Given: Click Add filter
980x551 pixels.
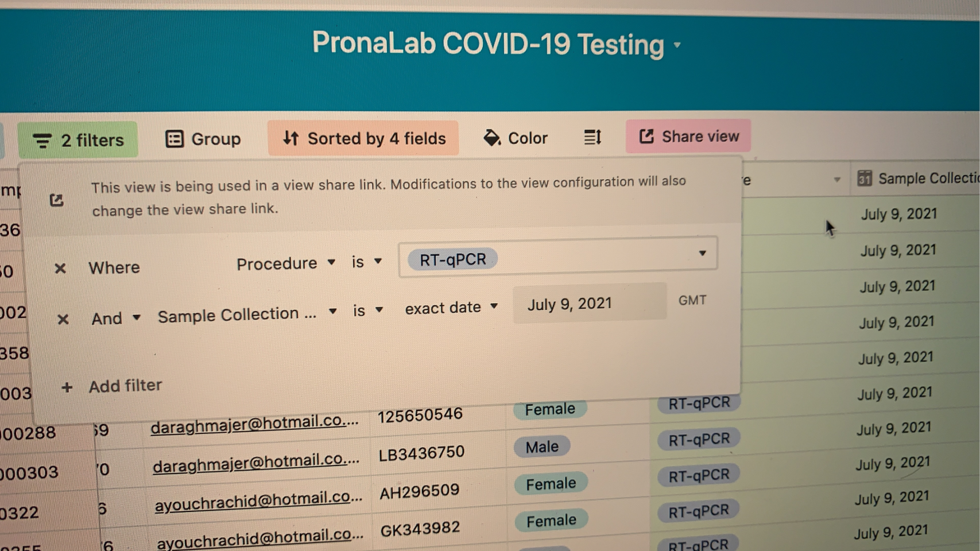Looking at the screenshot, I should (125, 385).
